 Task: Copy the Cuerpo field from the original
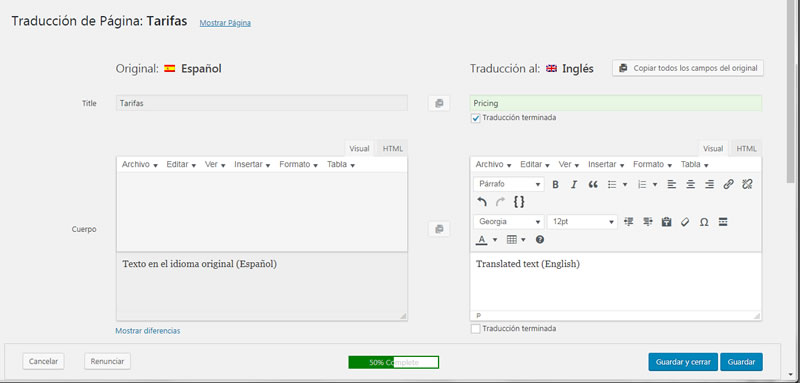439,229
